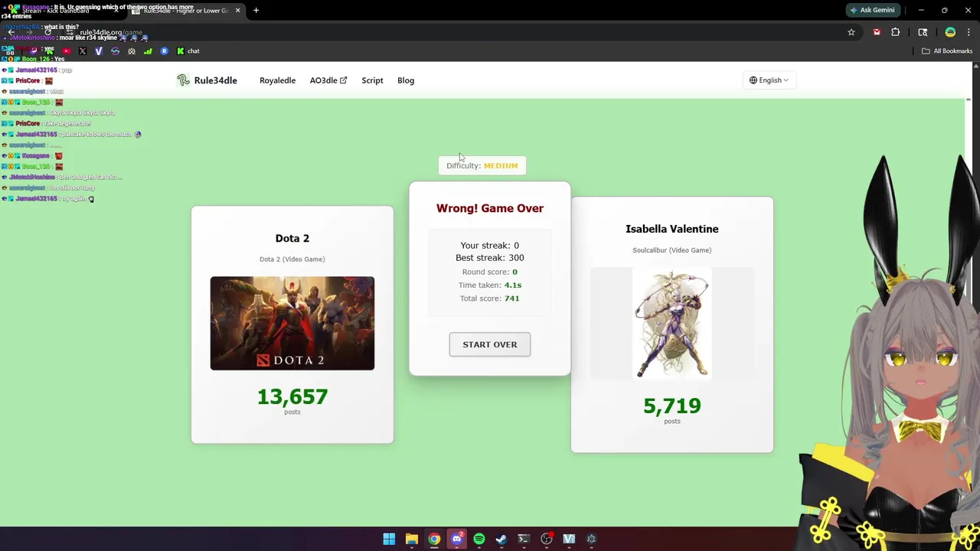Screen dimensions: 980x551
Task: Click the Chrome taskbar icon
Action: 434,539
